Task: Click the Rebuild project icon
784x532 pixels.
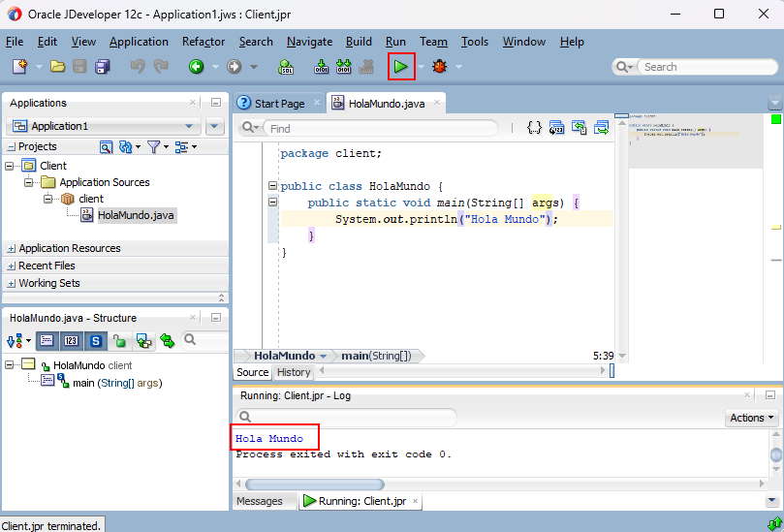Action: point(343,67)
